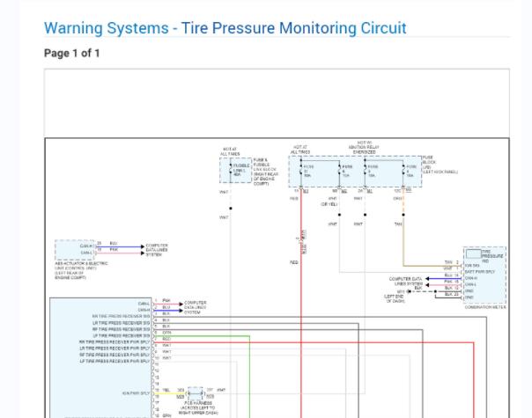
Task: Click the Warning Systems - Tire Pressure Monitoring Circuit heading
Action: [x=225, y=28]
